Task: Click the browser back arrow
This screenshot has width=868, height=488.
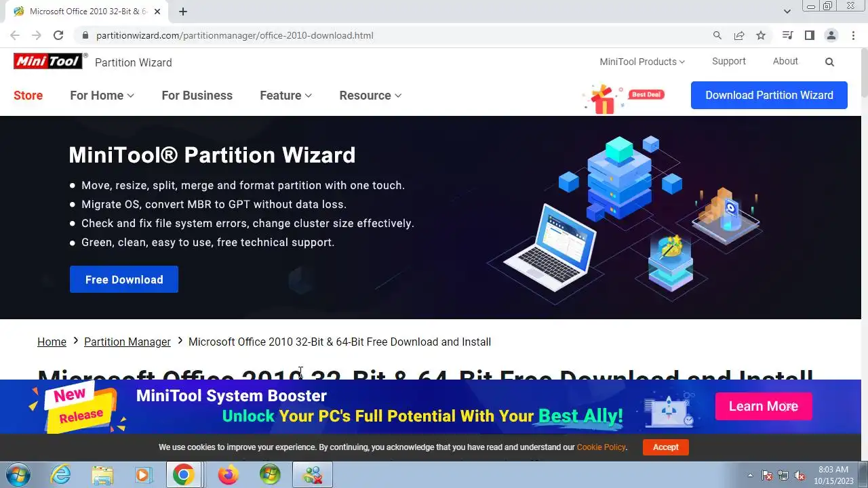Action: point(15,35)
